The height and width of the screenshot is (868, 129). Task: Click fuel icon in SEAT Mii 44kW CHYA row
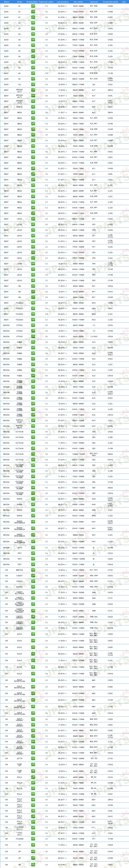pyautogui.click(x=33, y=292)
